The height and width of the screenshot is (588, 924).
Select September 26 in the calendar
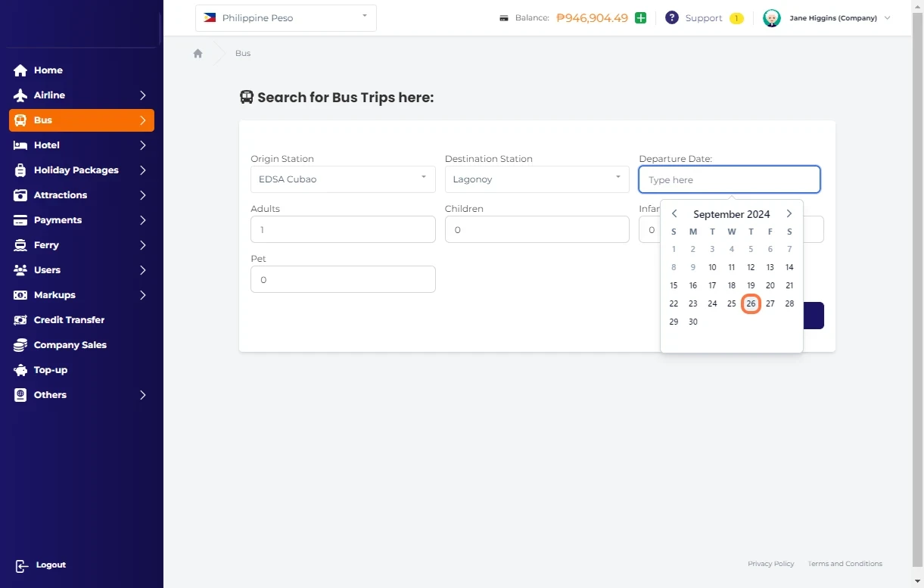click(x=751, y=303)
